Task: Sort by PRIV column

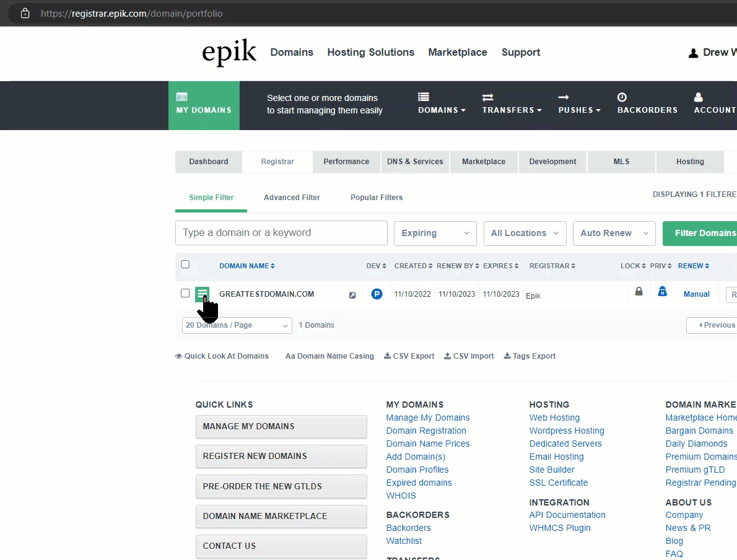Action: (x=660, y=266)
